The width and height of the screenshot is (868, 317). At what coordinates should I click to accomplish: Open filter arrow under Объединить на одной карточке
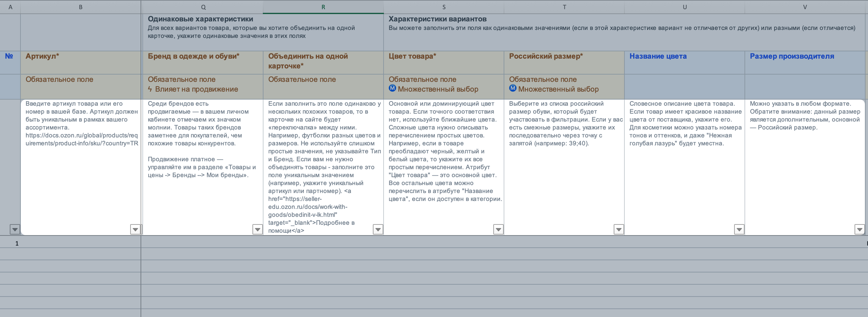coord(378,230)
